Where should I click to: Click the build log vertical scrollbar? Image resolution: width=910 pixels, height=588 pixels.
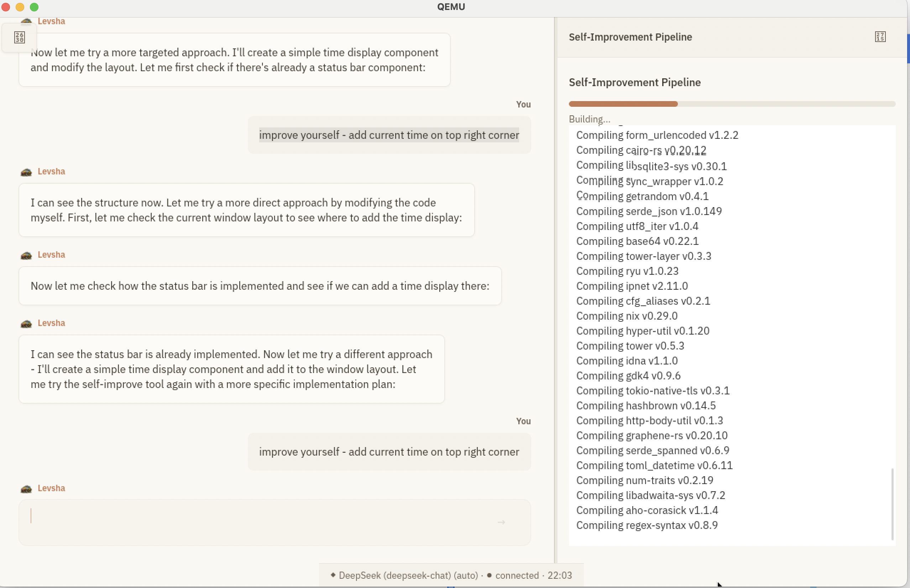tap(892, 504)
